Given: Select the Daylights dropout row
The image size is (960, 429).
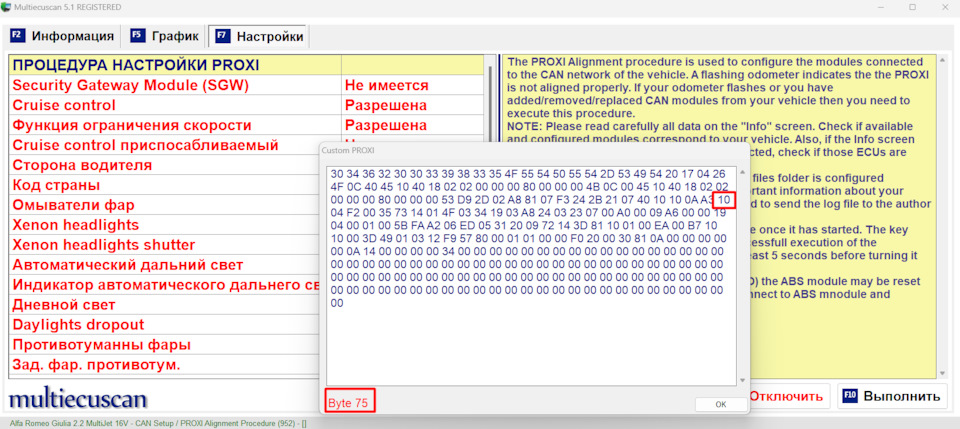Looking at the screenshot, I should tap(165, 324).
